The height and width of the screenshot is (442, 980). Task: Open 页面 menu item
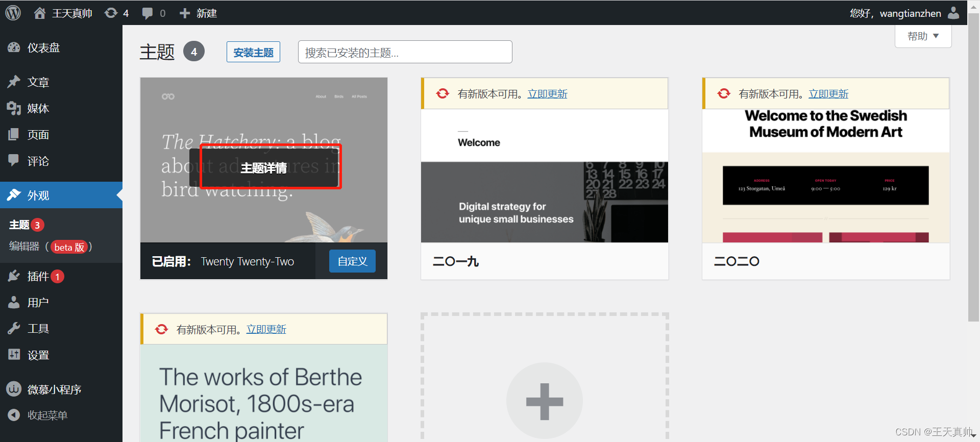(61, 135)
